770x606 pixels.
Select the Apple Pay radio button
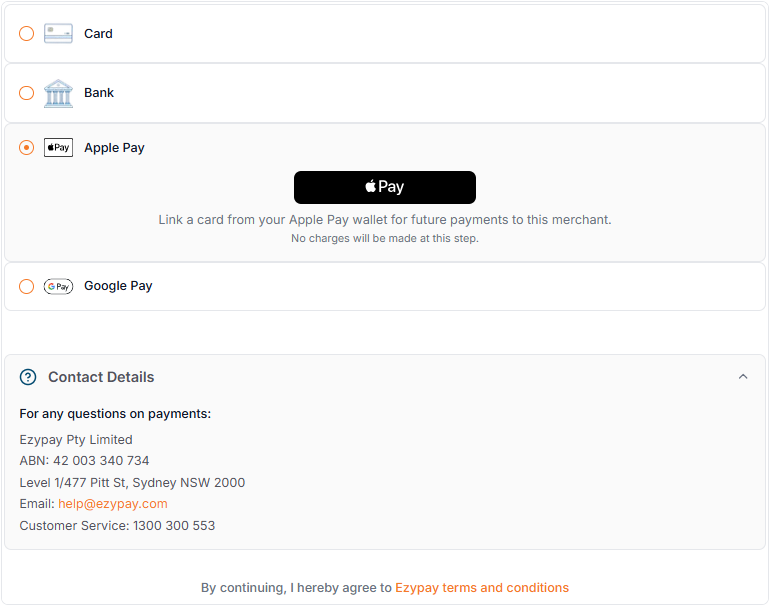point(27,147)
